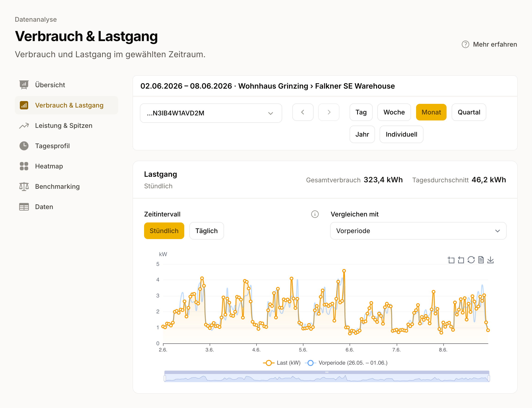The width and height of the screenshot is (532, 408).
Task: Select the Individuell period
Action: point(401,134)
